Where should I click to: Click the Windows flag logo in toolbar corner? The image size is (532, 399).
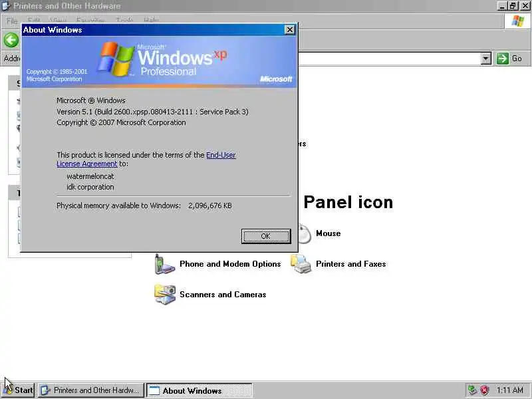[518, 21]
